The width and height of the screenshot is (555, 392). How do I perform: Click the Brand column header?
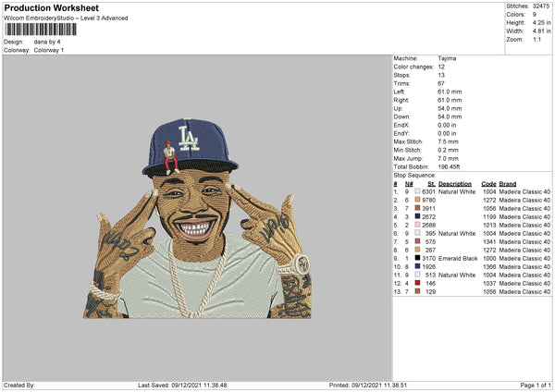pos(508,184)
